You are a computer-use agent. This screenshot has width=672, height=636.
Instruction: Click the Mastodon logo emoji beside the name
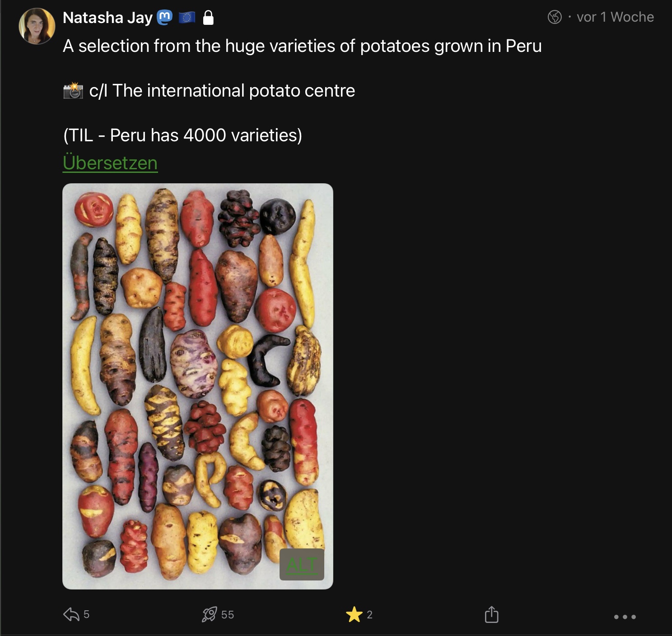coord(164,18)
